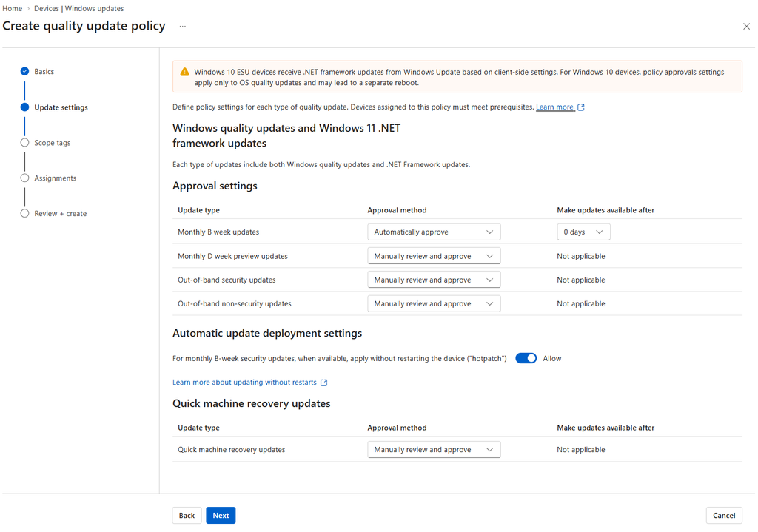Click the Next button

(221, 516)
